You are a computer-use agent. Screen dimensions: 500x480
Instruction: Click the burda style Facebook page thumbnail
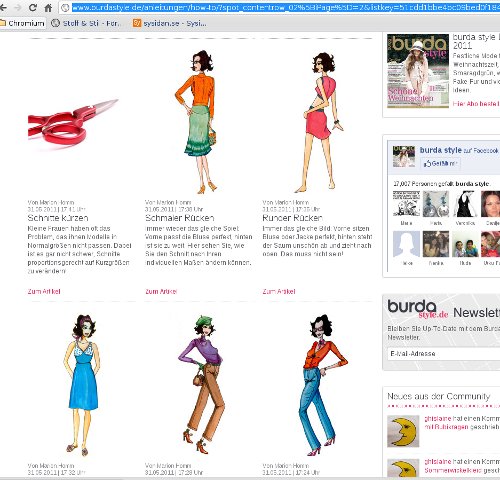click(404, 156)
